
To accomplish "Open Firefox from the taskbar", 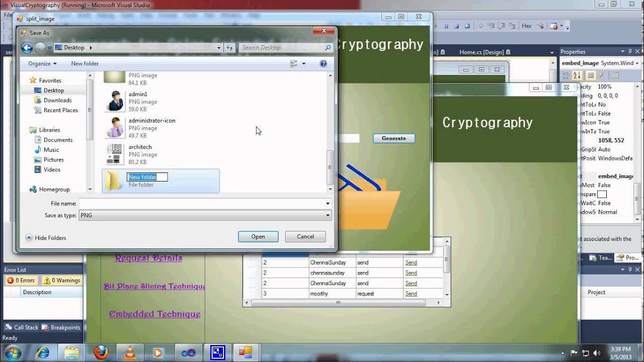I will 101,353.
